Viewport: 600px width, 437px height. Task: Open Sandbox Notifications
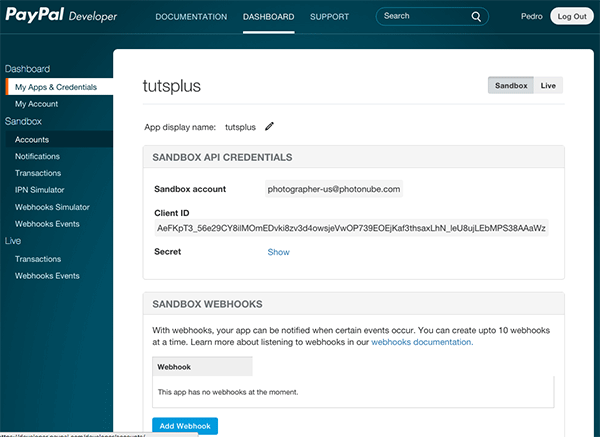click(x=37, y=156)
